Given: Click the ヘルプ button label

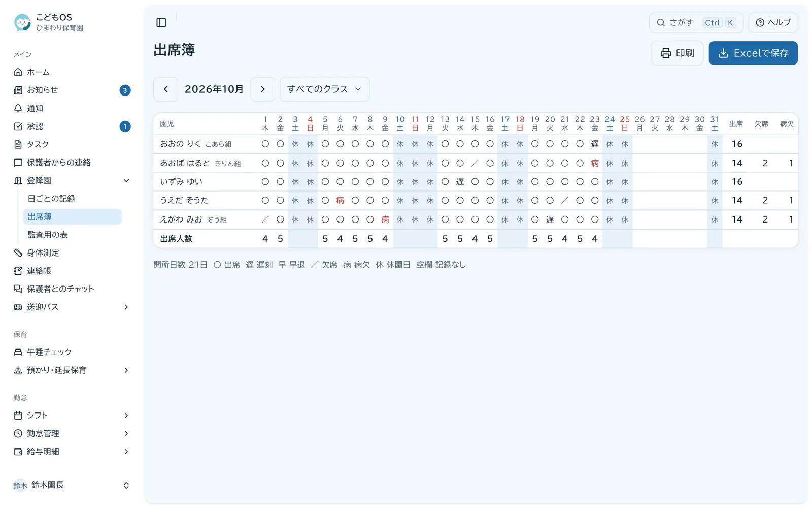Looking at the screenshot, I should coord(779,23).
